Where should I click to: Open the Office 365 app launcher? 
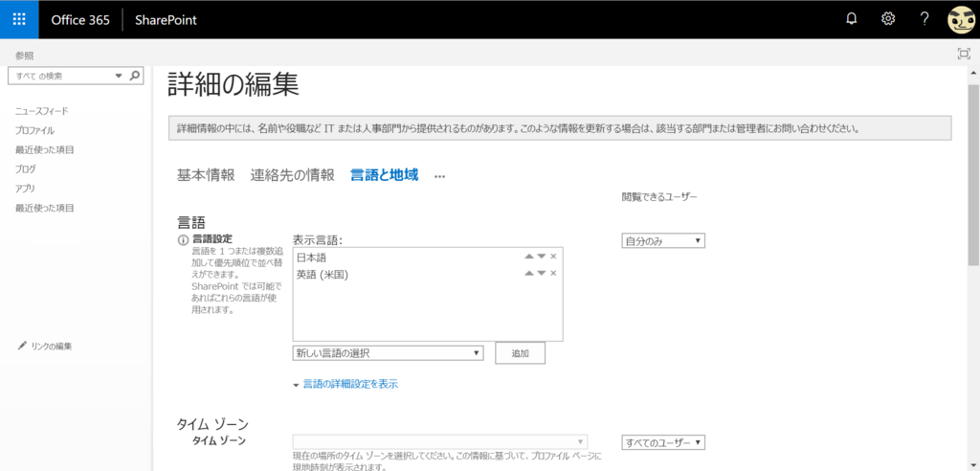coord(19,19)
